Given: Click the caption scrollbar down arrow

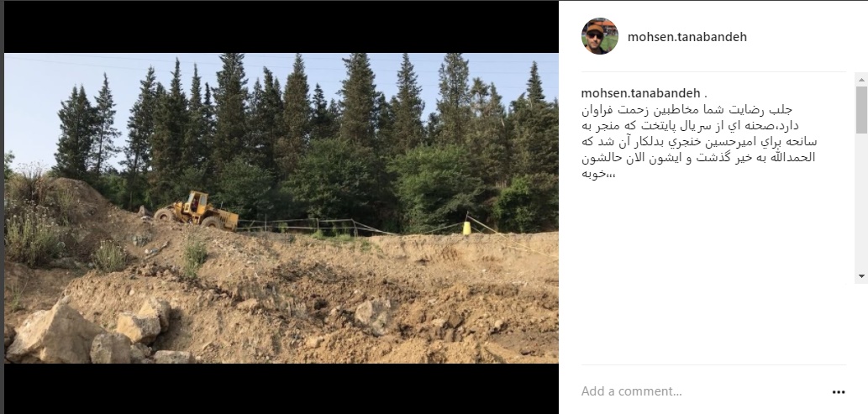Looking at the screenshot, I should click(x=861, y=275).
